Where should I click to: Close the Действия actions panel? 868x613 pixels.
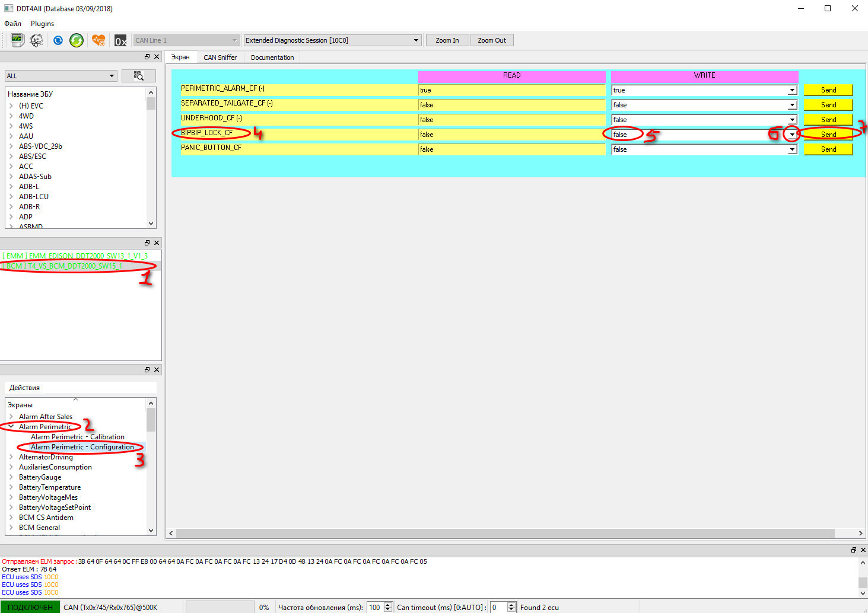157,370
